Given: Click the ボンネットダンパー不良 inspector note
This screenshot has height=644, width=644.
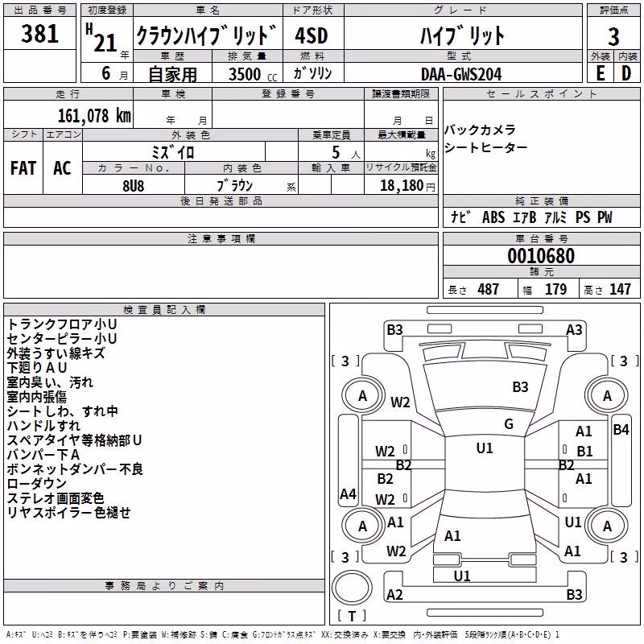Looking at the screenshot, I should point(75,469).
